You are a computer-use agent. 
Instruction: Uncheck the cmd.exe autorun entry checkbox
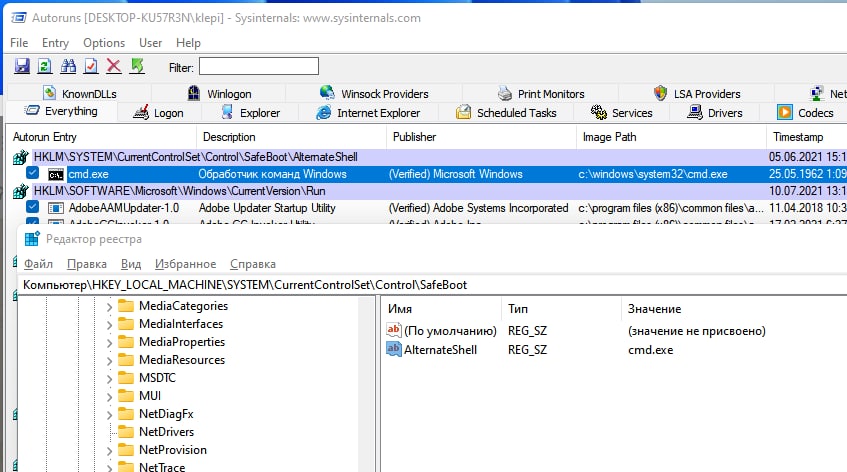[x=32, y=173]
